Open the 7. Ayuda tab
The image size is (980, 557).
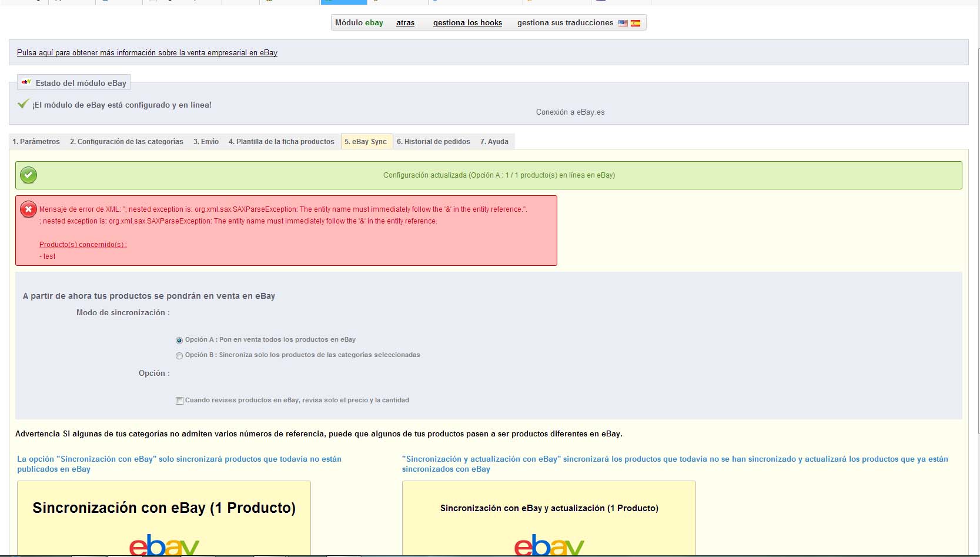point(494,142)
